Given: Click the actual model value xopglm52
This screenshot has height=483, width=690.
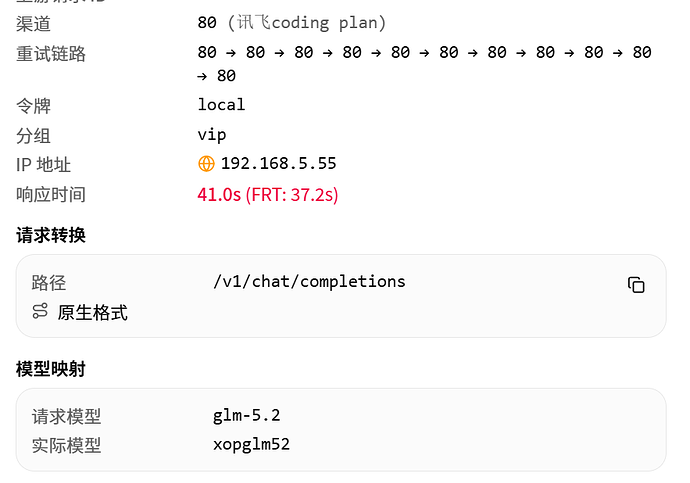Looking at the screenshot, I should tap(251, 444).
